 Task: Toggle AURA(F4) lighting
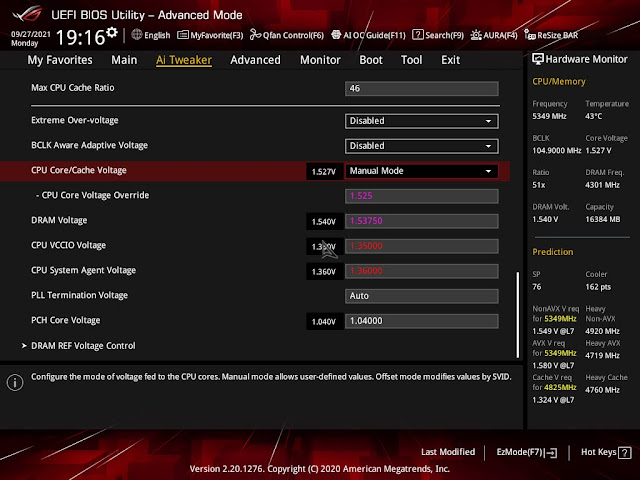coord(494,35)
